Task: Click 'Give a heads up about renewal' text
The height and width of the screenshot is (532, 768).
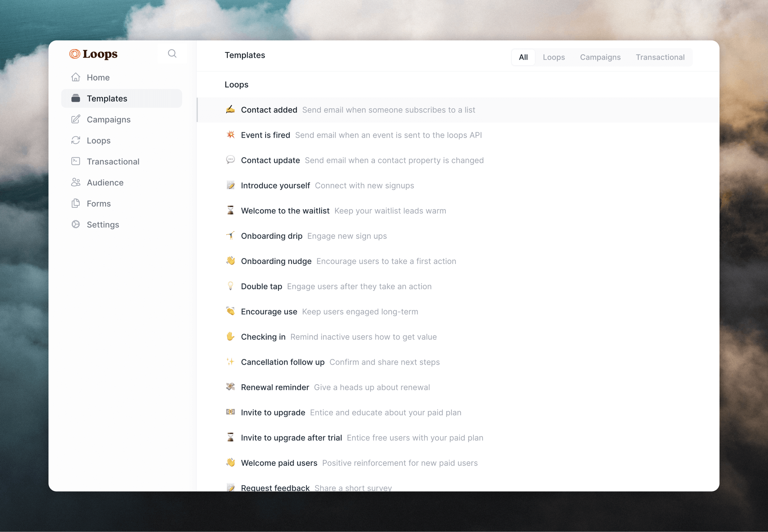Action: pyautogui.click(x=372, y=388)
